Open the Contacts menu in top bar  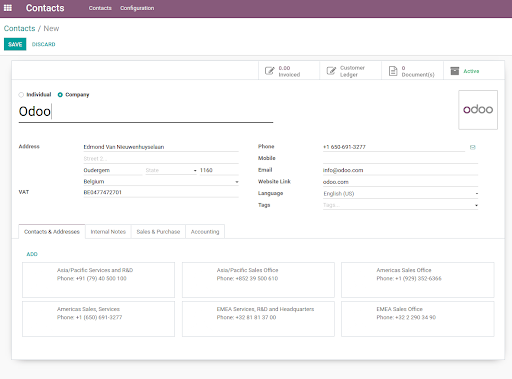coord(100,8)
